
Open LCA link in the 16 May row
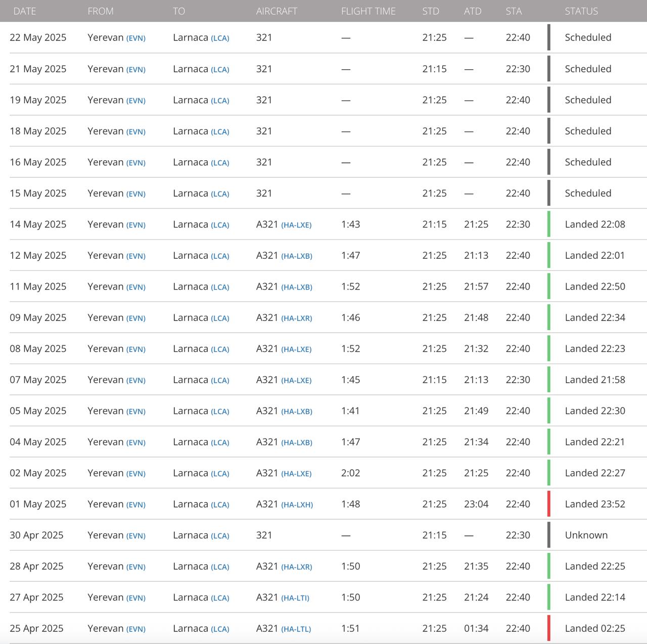click(220, 163)
